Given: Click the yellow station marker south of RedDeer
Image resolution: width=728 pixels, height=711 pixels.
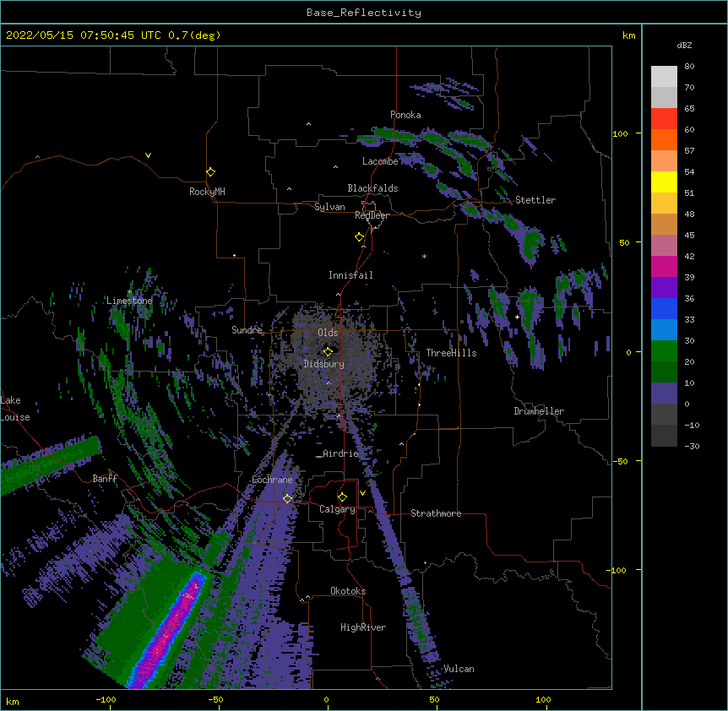Looking at the screenshot, I should pos(359,236).
